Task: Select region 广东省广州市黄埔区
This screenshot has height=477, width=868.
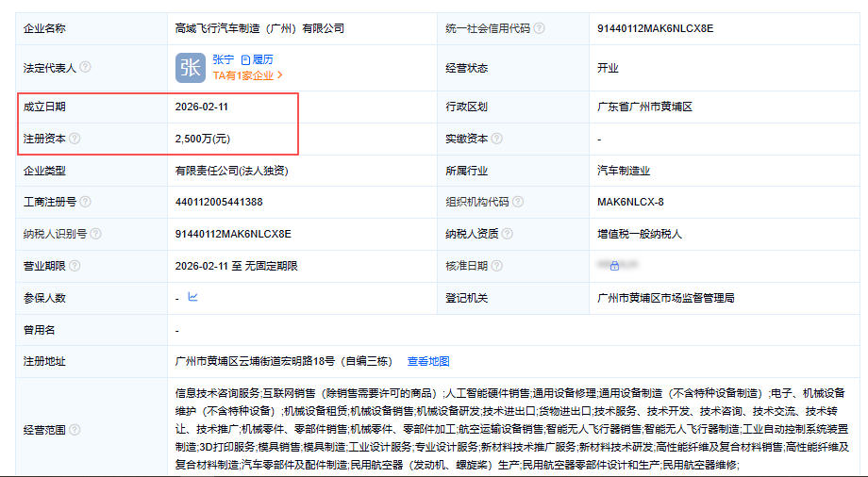Action: coord(644,107)
